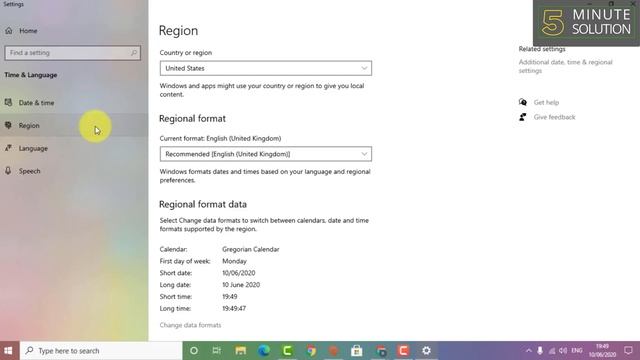Click search magnifier in Find a setting

tap(133, 53)
